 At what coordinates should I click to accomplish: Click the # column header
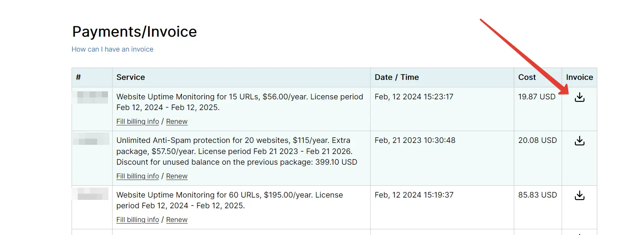coord(78,77)
